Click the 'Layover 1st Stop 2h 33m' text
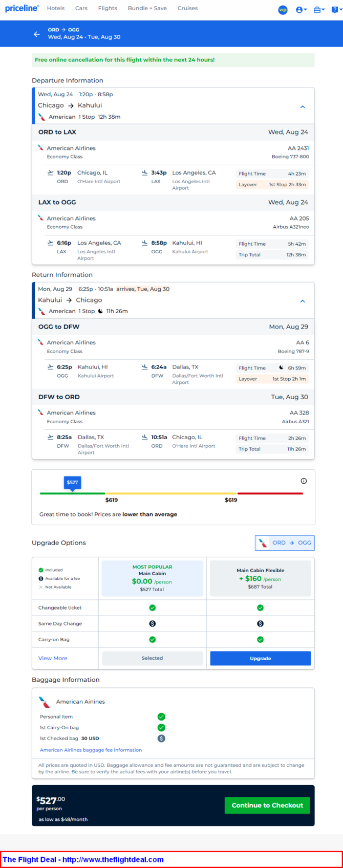This screenshot has width=343, height=868. click(272, 185)
